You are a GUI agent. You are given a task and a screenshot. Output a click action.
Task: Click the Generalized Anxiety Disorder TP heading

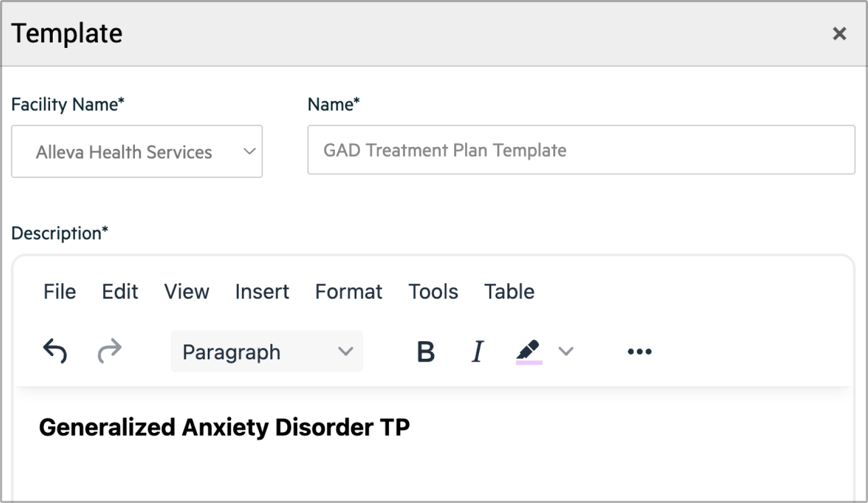pyautogui.click(x=224, y=427)
